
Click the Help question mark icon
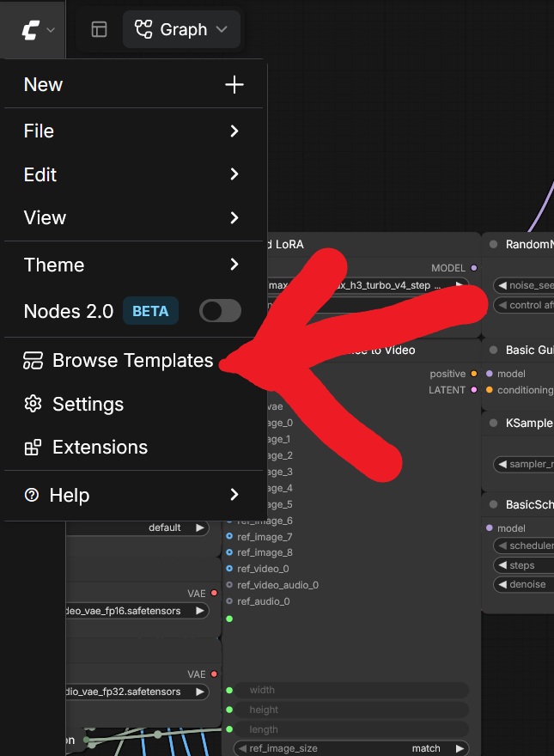(x=32, y=495)
